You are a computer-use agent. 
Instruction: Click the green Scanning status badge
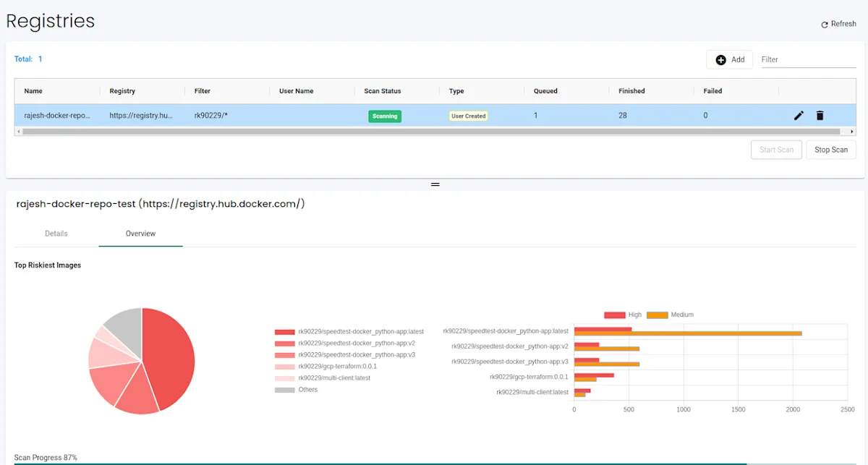385,116
